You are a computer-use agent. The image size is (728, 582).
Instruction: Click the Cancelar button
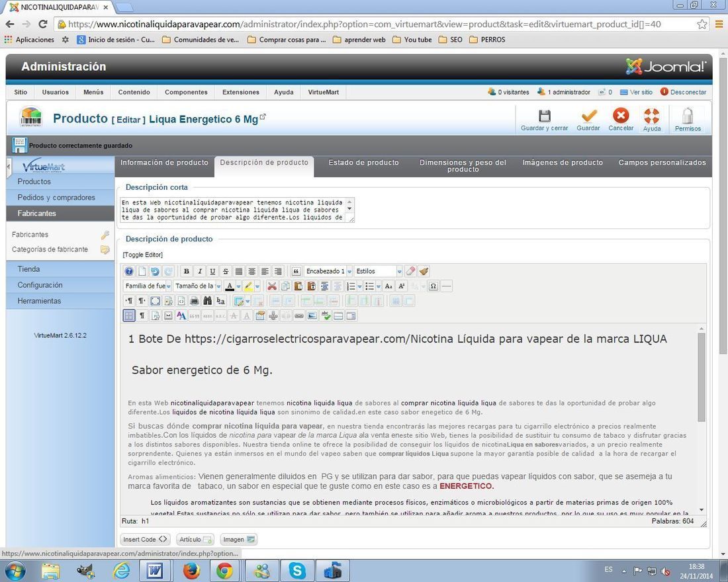click(621, 120)
